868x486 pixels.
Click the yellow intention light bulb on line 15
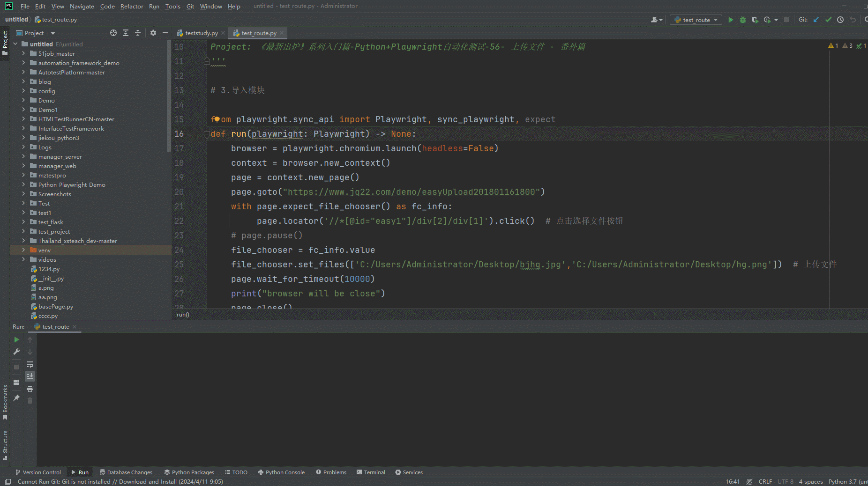[216, 119]
